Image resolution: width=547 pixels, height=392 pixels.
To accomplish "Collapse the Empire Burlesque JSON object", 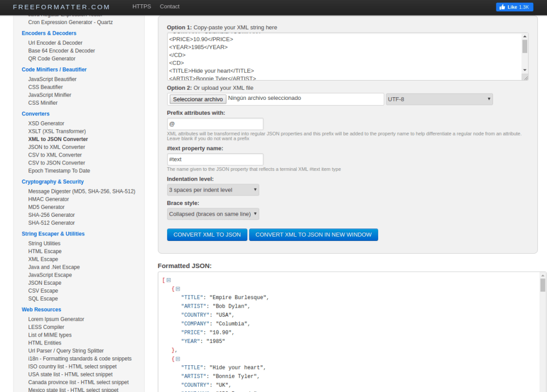I will click(178, 289).
